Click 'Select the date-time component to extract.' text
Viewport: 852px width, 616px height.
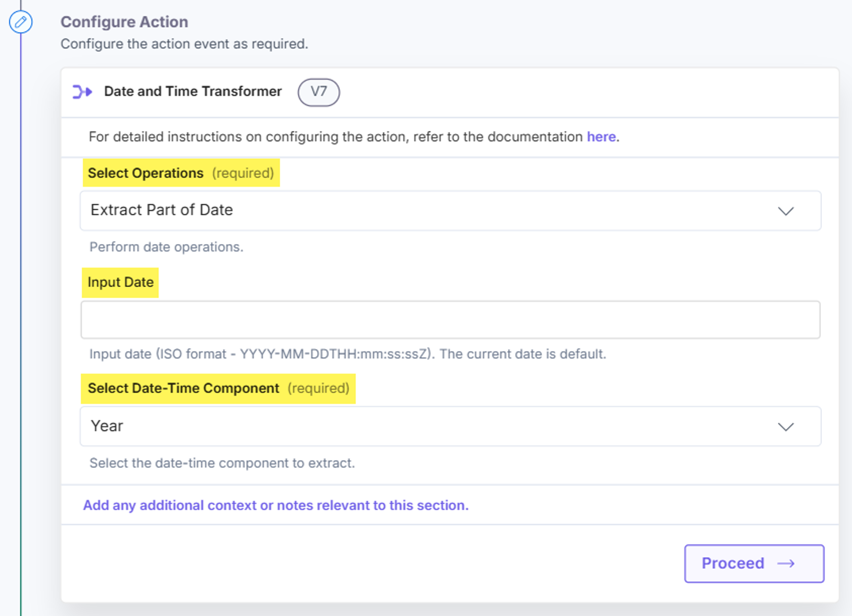pos(222,463)
